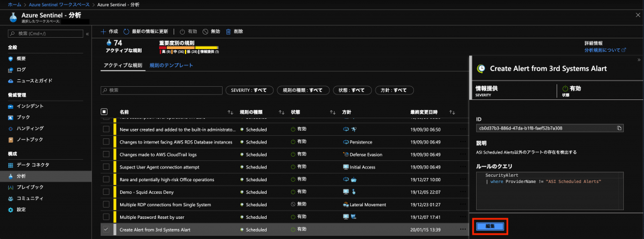Open インシデント briefcase icon in sidebar

coord(11,106)
